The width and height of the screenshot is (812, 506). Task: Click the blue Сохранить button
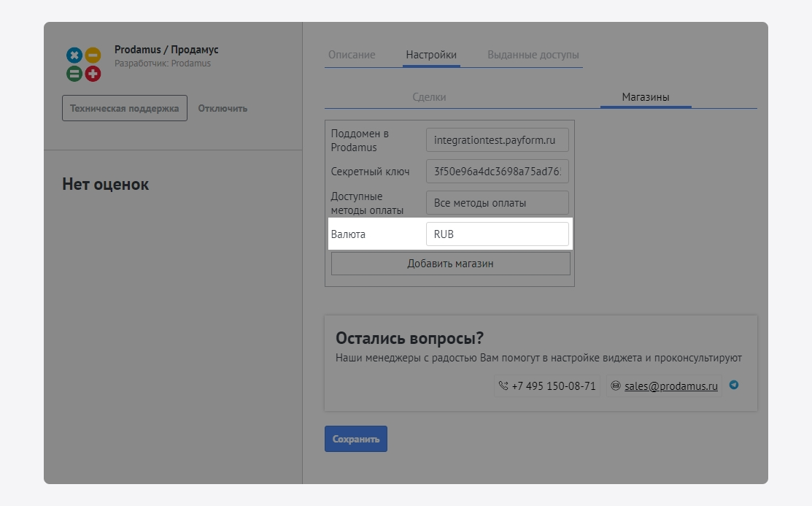coord(356,439)
